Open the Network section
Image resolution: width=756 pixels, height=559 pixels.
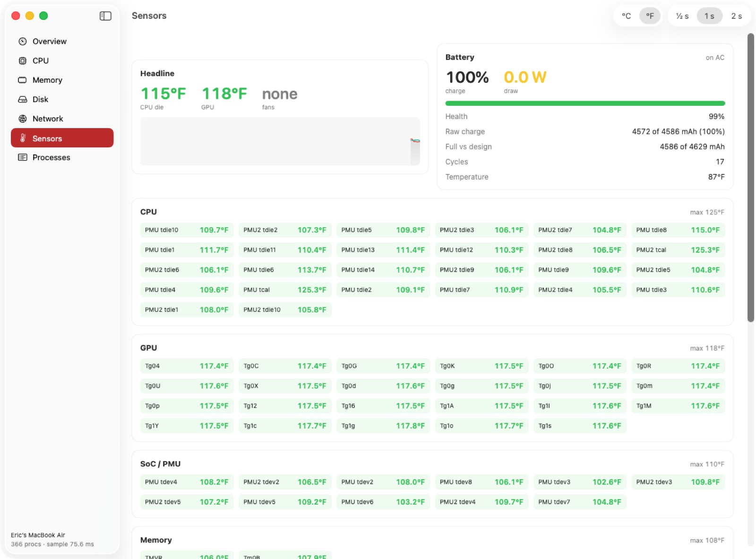[62, 119]
